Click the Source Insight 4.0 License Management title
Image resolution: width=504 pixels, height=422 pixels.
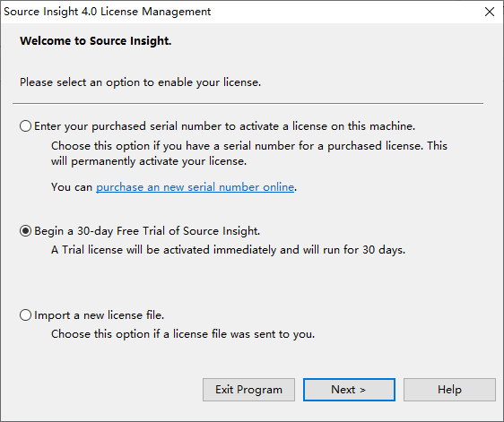[x=107, y=12]
